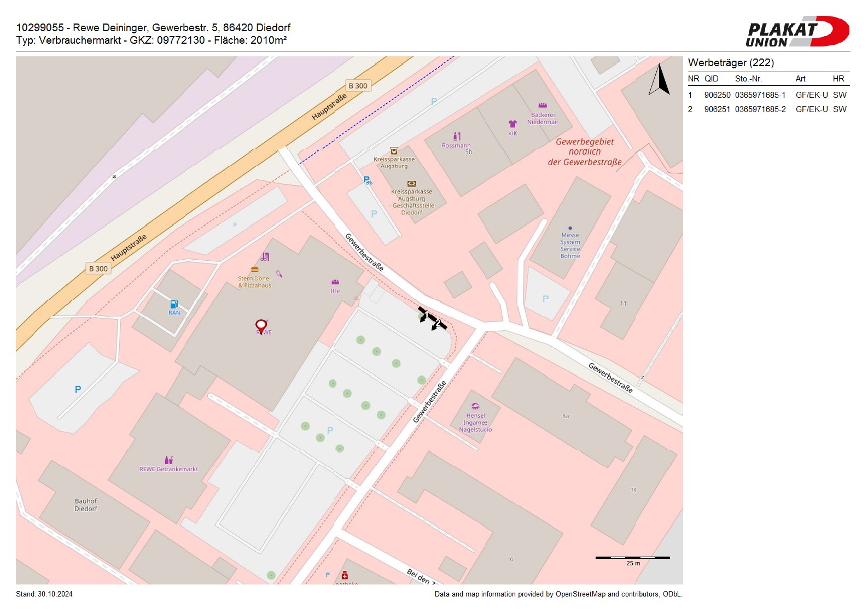Select table row with QID 906251
Image resolution: width=868 pixels, height=614 pixels.
767,109
